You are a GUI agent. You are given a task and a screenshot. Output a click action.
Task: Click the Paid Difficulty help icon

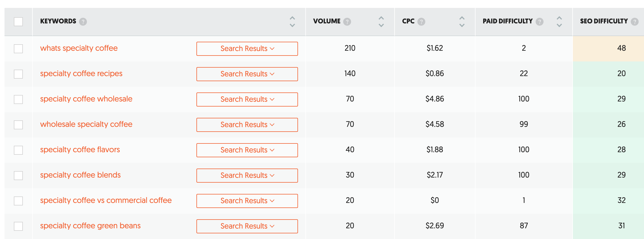point(540,22)
